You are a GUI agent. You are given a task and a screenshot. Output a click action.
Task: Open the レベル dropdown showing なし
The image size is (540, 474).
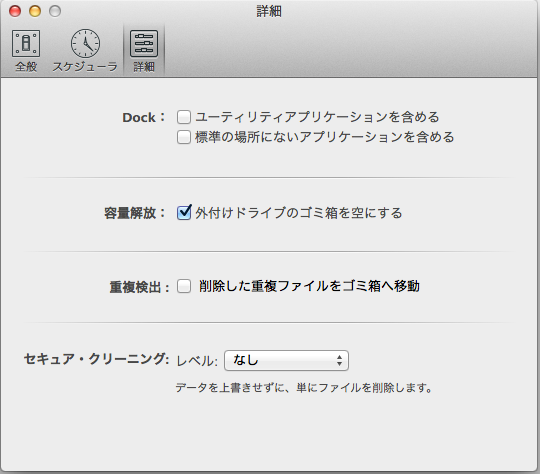(x=286, y=360)
